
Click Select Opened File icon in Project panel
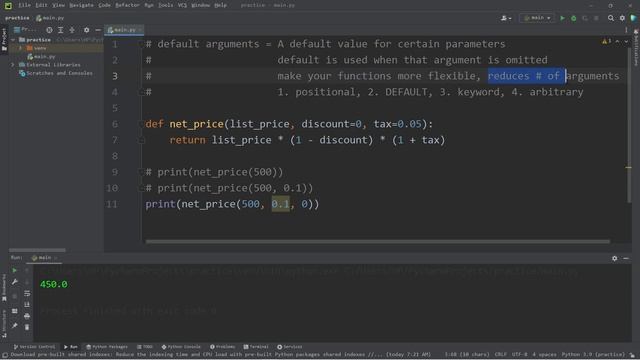pyautogui.click(x=49, y=30)
